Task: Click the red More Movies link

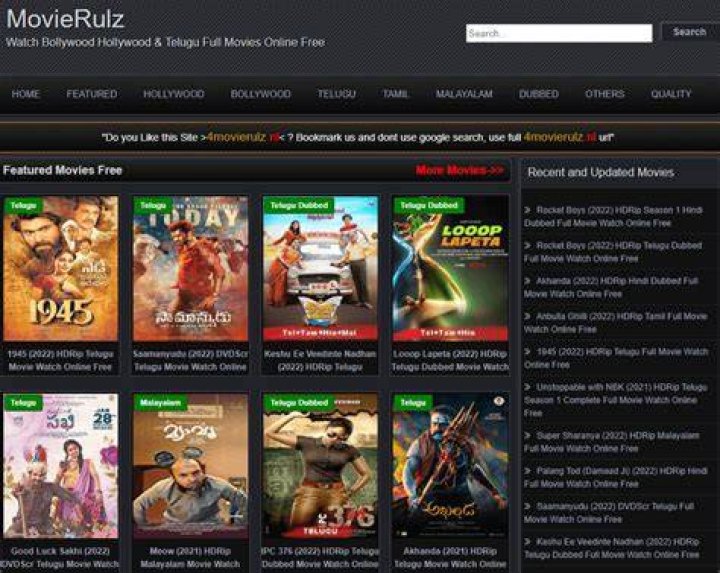Action: coord(460,170)
